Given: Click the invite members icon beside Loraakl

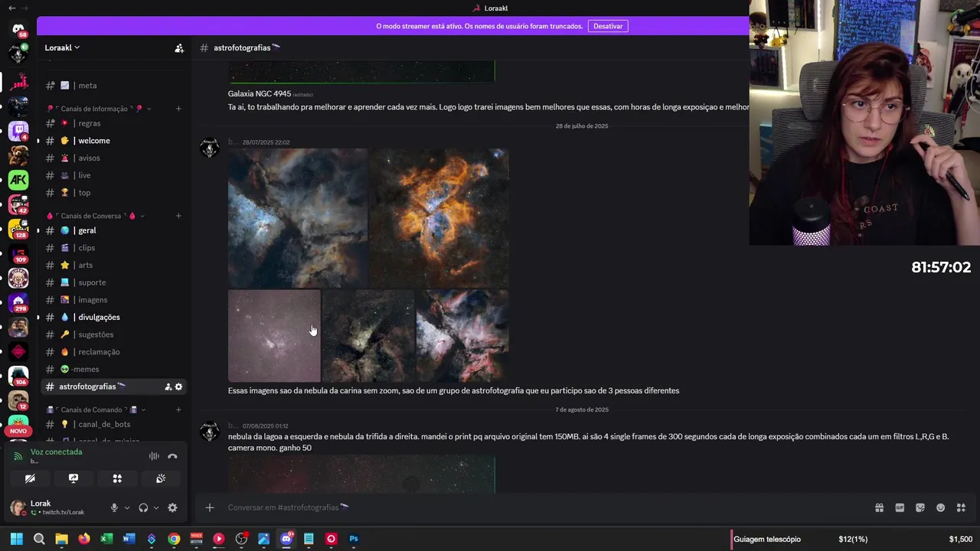Looking at the screenshot, I should (x=179, y=47).
